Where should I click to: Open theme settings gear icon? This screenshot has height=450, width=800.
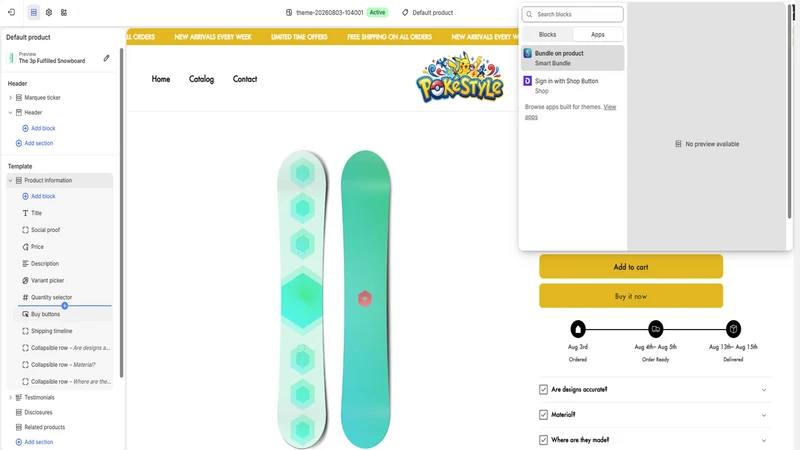(x=49, y=12)
